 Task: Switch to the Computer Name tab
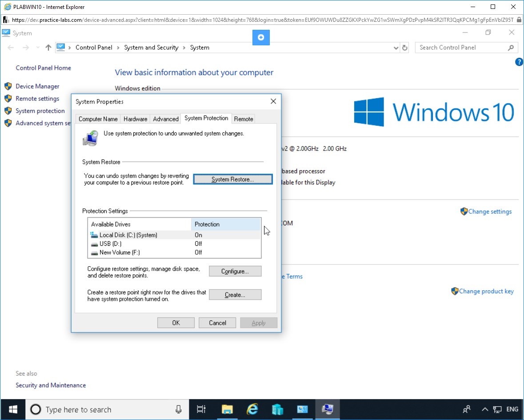tap(98, 119)
